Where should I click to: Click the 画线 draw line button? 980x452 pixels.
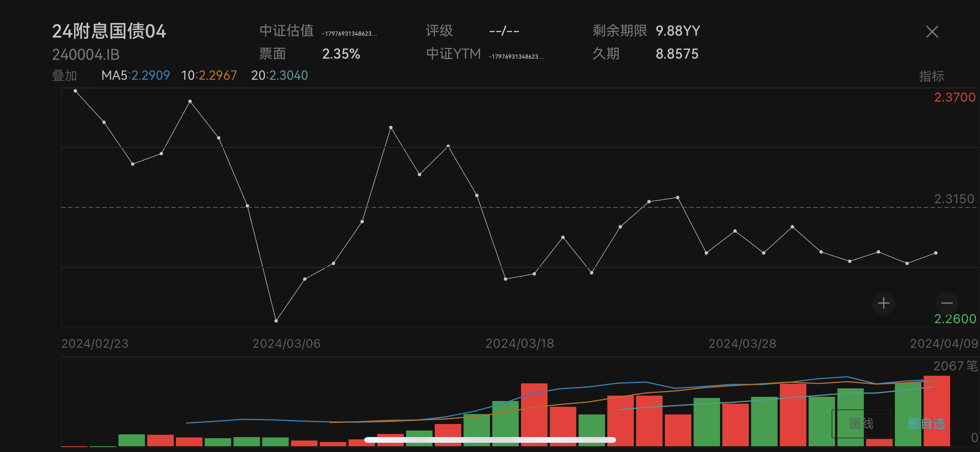pos(861,424)
